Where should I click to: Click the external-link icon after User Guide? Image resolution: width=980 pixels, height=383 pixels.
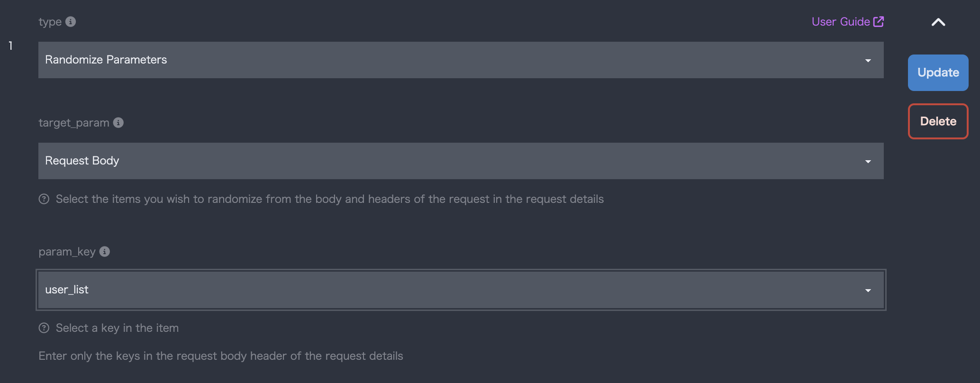[879, 22]
